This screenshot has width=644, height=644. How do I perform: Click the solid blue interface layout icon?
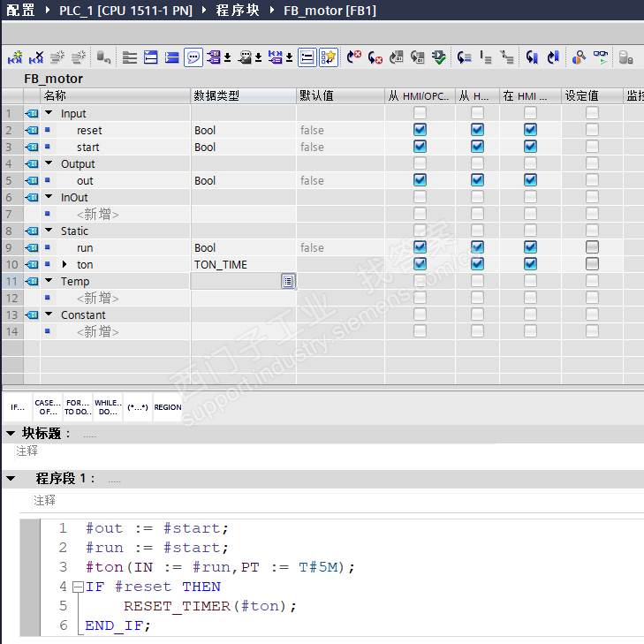(171, 57)
